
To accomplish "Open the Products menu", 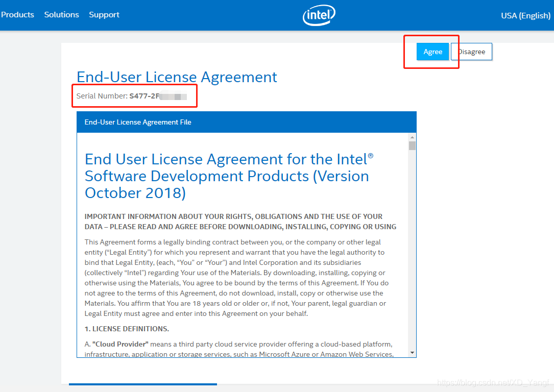I will click(17, 15).
